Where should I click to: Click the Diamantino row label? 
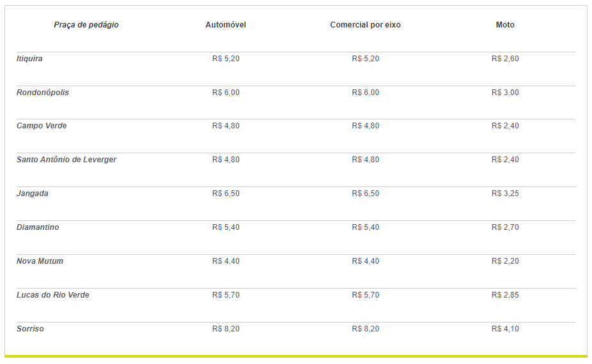[38, 227]
